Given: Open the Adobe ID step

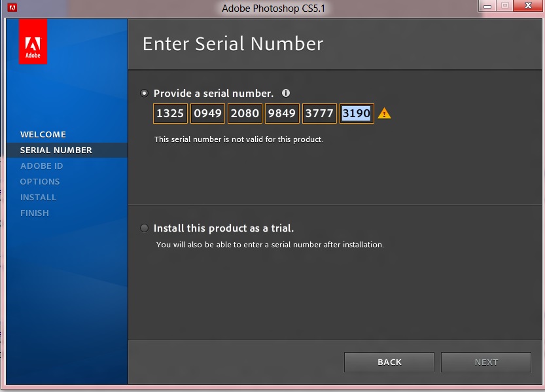Looking at the screenshot, I should [x=42, y=166].
